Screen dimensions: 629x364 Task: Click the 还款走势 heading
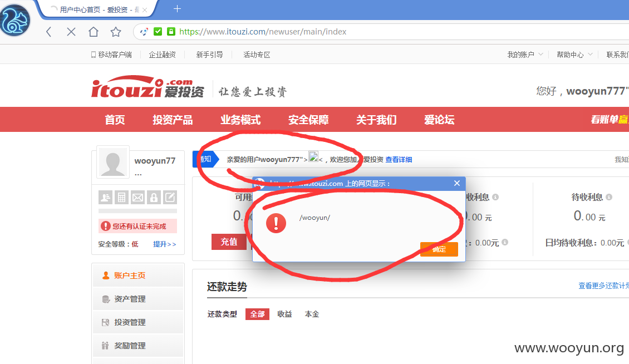click(x=227, y=287)
